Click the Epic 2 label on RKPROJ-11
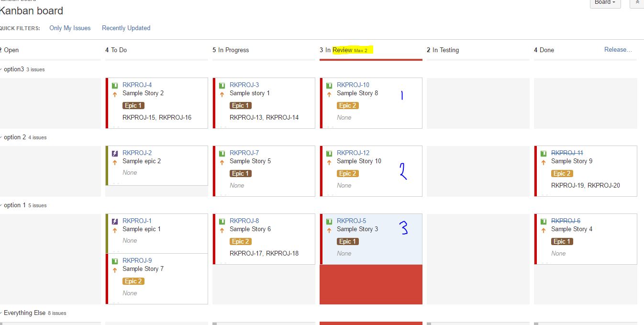 pos(562,174)
